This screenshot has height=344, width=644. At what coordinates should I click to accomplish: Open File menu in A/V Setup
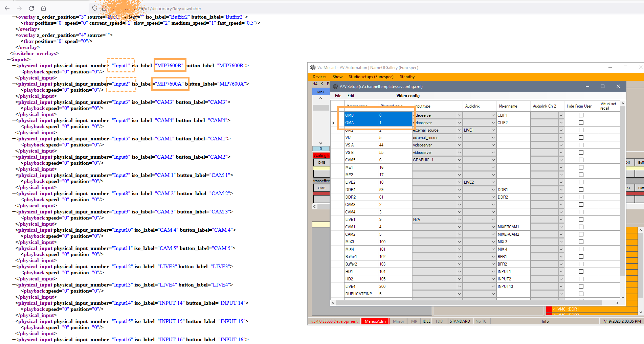(x=338, y=96)
